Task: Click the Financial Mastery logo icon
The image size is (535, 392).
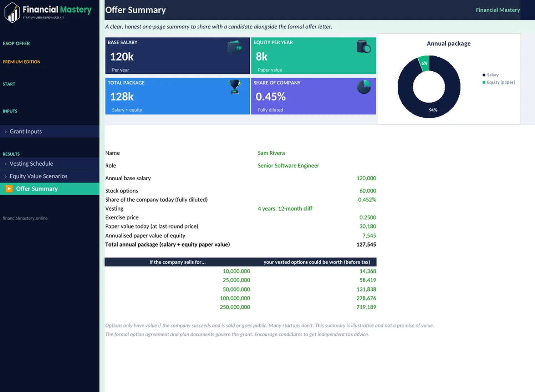Action: pos(12,12)
